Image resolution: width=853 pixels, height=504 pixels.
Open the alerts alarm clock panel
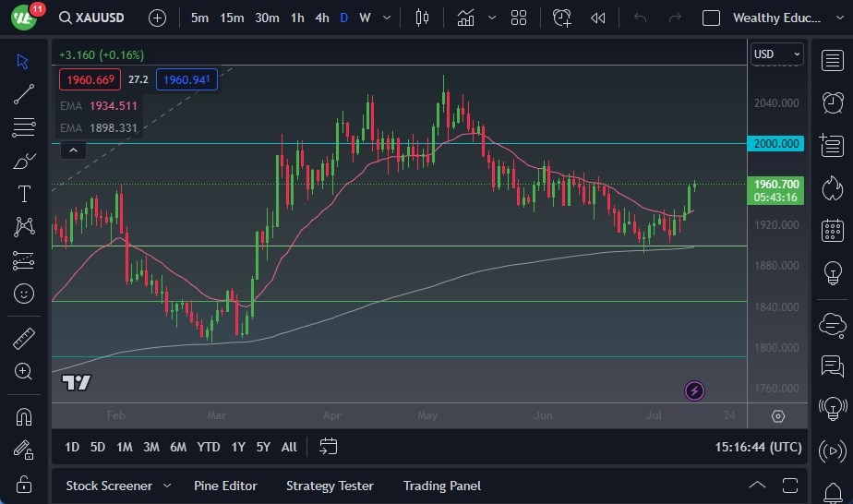[832, 102]
